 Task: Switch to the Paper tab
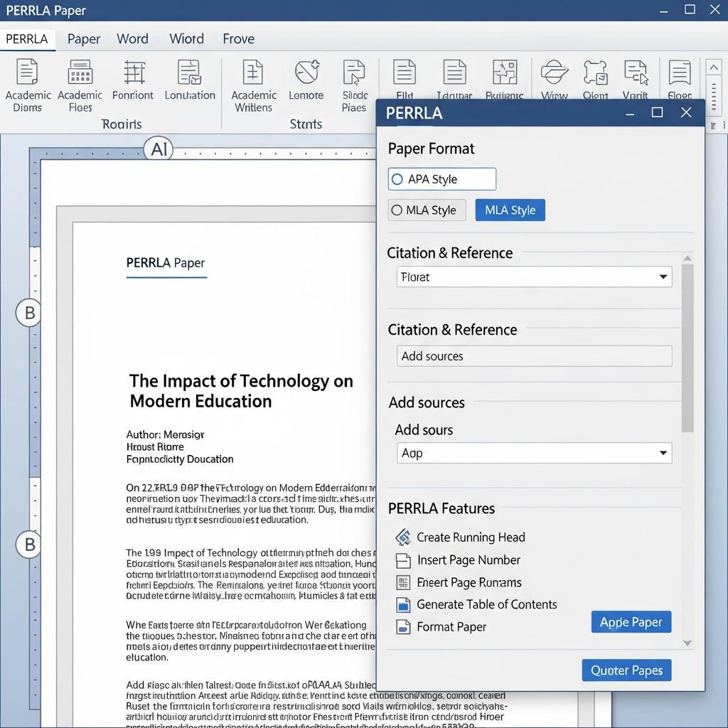click(x=83, y=39)
